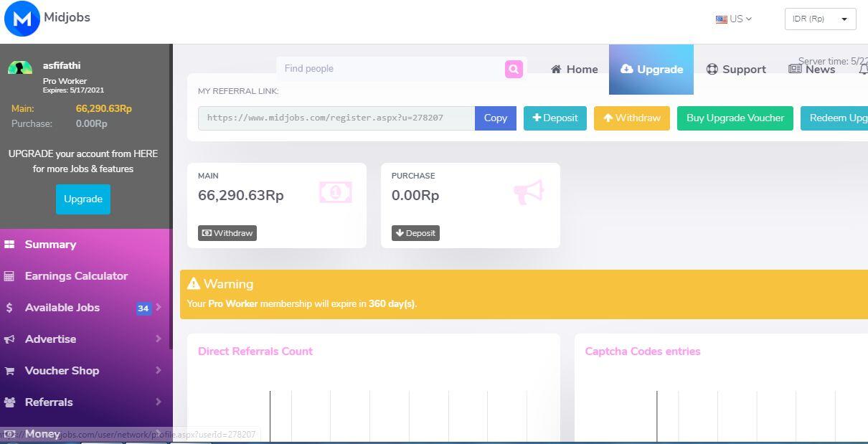Click the Earnings Calculator icon
The height and width of the screenshot is (444, 868).
(x=9, y=276)
